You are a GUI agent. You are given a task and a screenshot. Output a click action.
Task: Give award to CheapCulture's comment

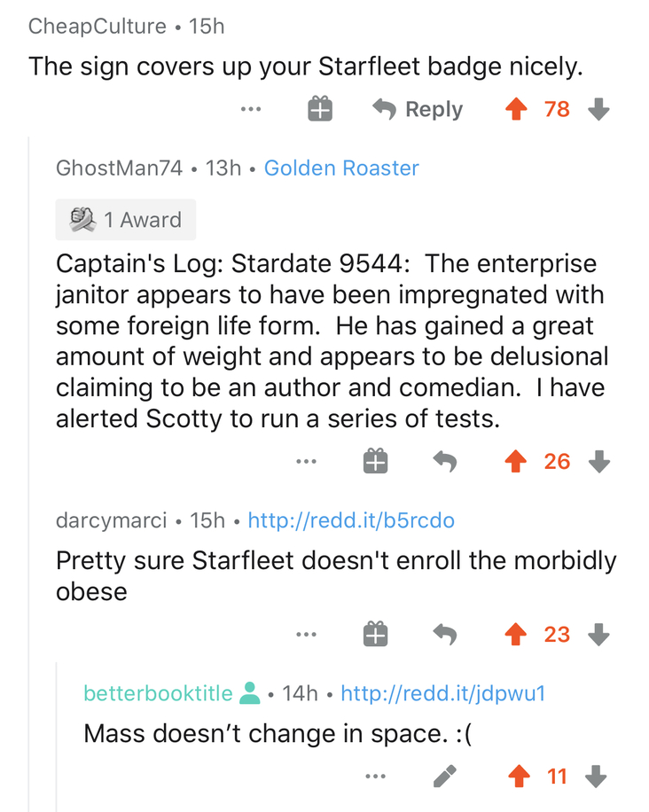tap(320, 109)
